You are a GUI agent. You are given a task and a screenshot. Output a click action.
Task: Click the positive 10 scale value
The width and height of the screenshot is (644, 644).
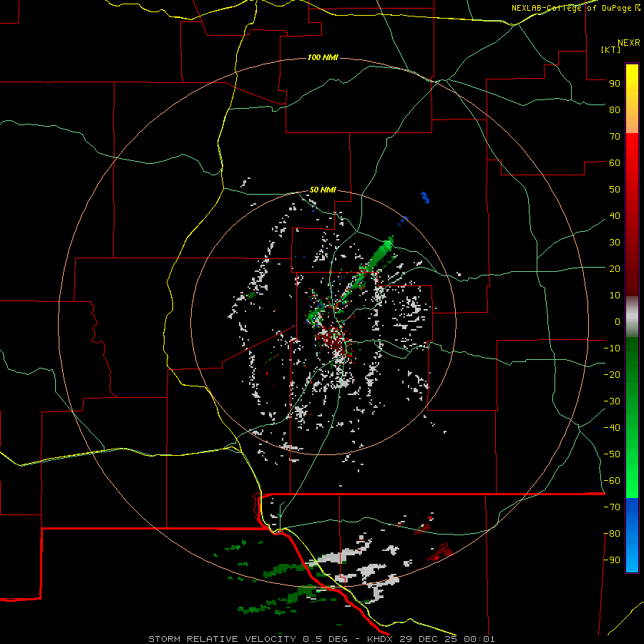tap(615, 296)
